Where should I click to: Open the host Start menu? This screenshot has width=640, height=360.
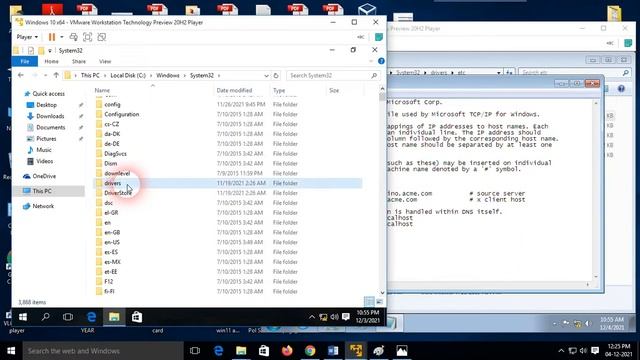(11, 351)
